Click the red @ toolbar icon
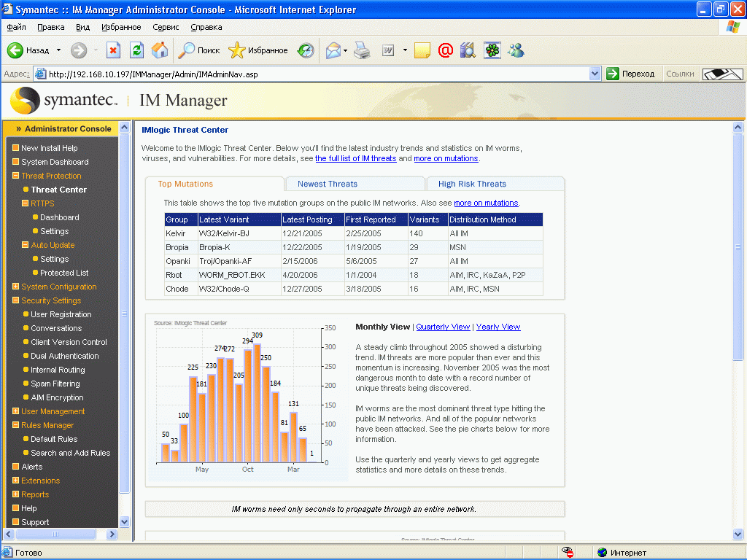The image size is (747, 560). click(x=446, y=50)
